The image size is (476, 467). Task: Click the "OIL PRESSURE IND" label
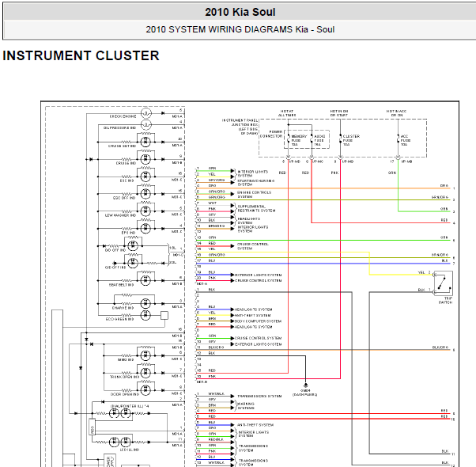click(119, 128)
